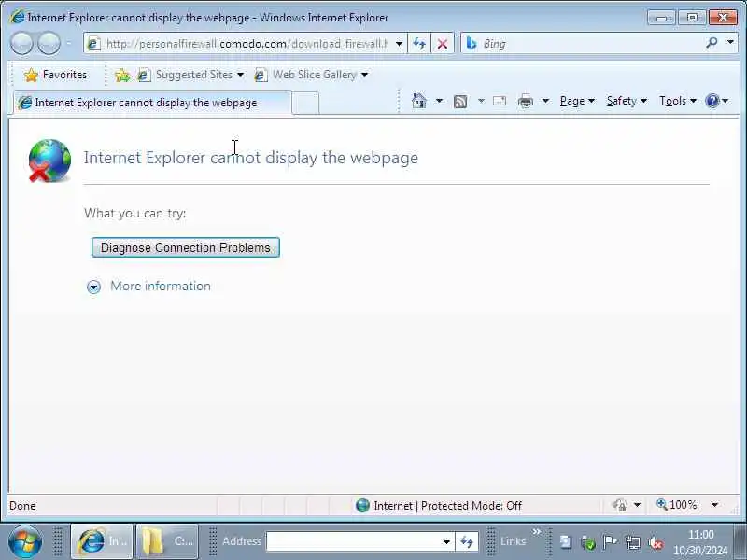Open the Help question mark menu

click(x=716, y=101)
